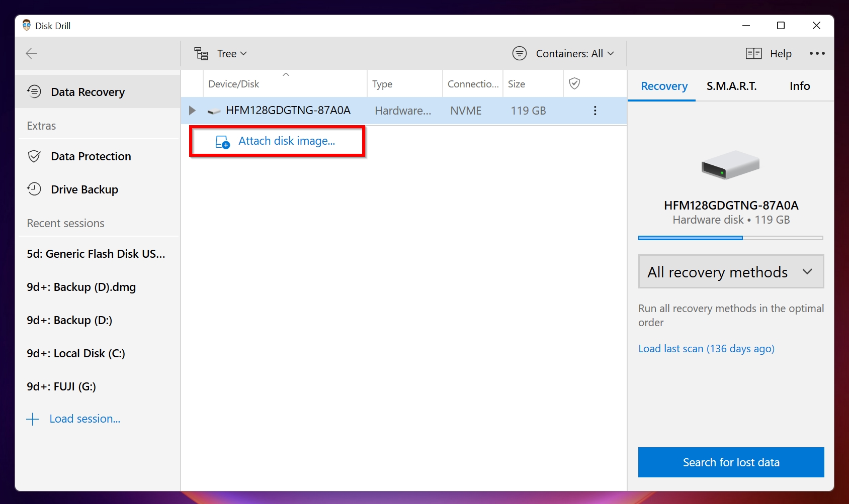
Task: Click the Disk Drill app logo icon
Action: pos(27,26)
